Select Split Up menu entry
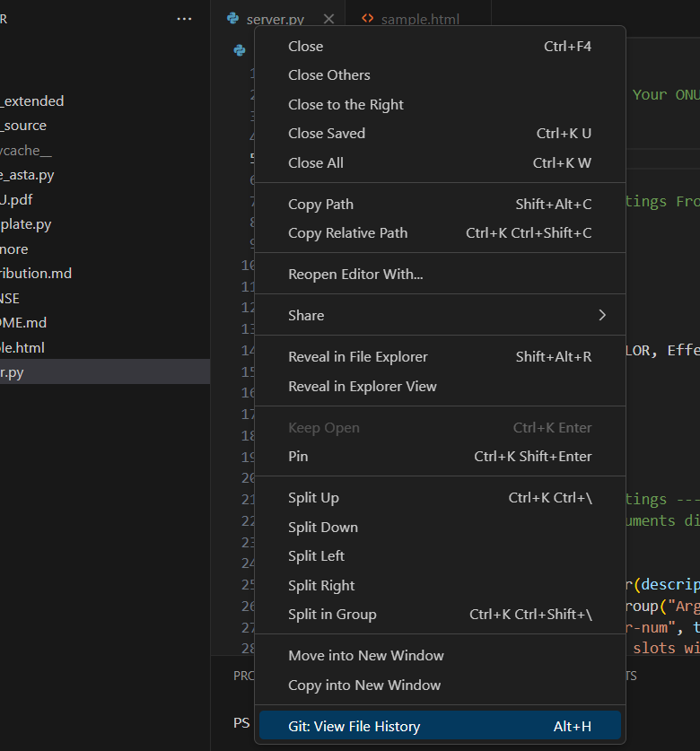Image resolution: width=700 pixels, height=751 pixels. point(440,498)
